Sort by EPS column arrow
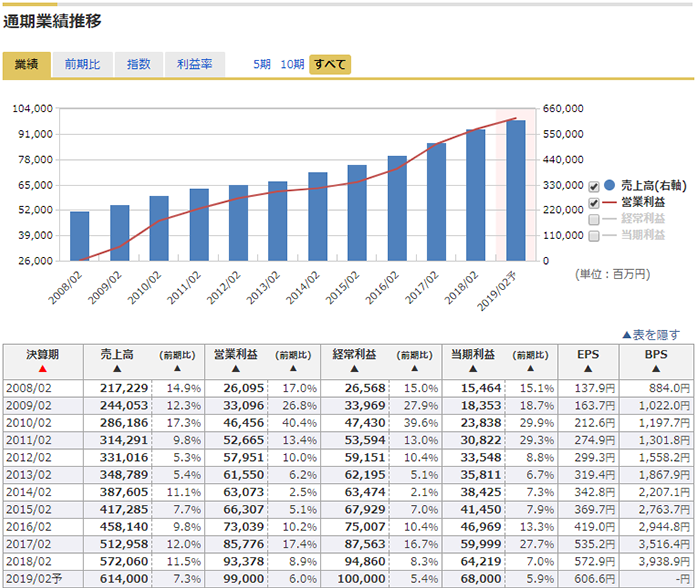The width and height of the screenshot is (696, 588). 589,369
